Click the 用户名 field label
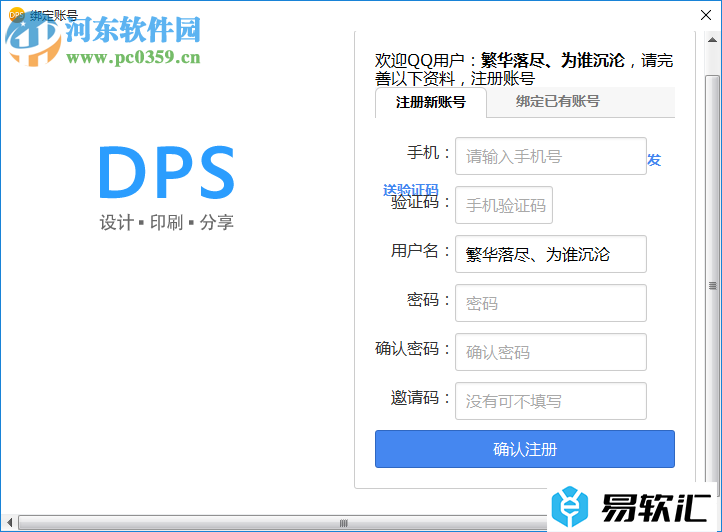This screenshot has width=722, height=532. pos(420,251)
